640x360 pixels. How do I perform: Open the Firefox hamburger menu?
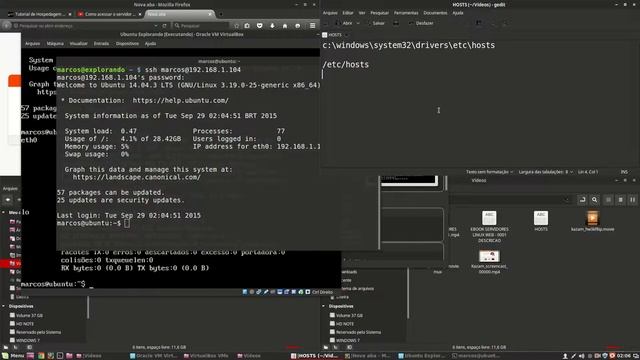pyautogui.click(x=313, y=25)
